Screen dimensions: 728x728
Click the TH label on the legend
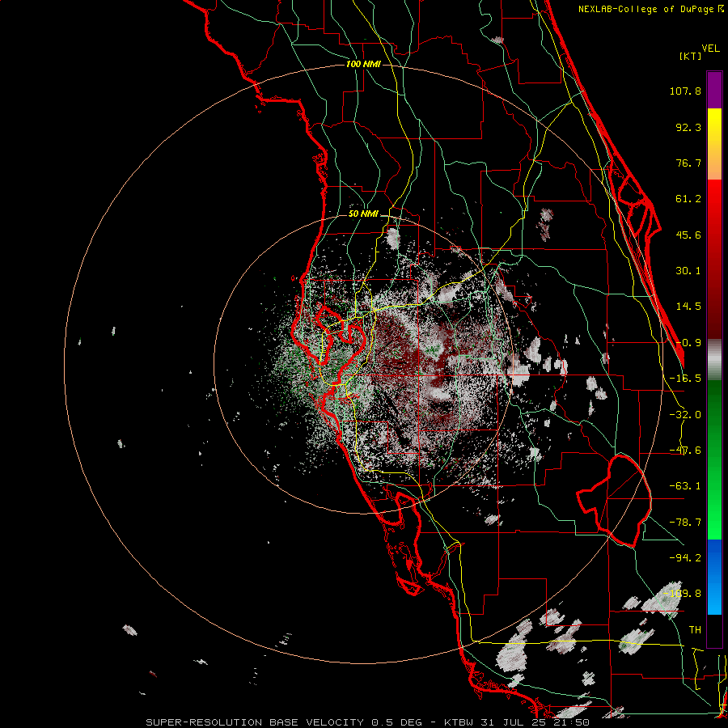pos(695,630)
